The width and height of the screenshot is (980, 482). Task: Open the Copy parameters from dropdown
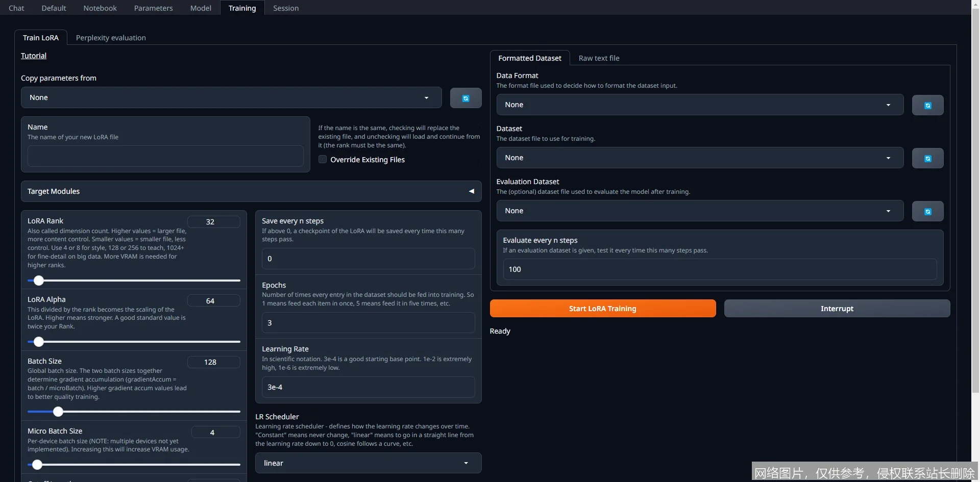[231, 97]
